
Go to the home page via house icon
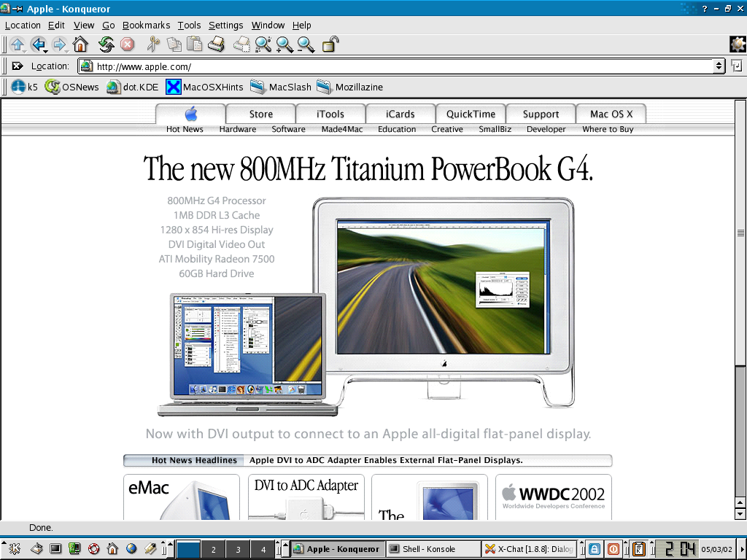[x=80, y=44]
